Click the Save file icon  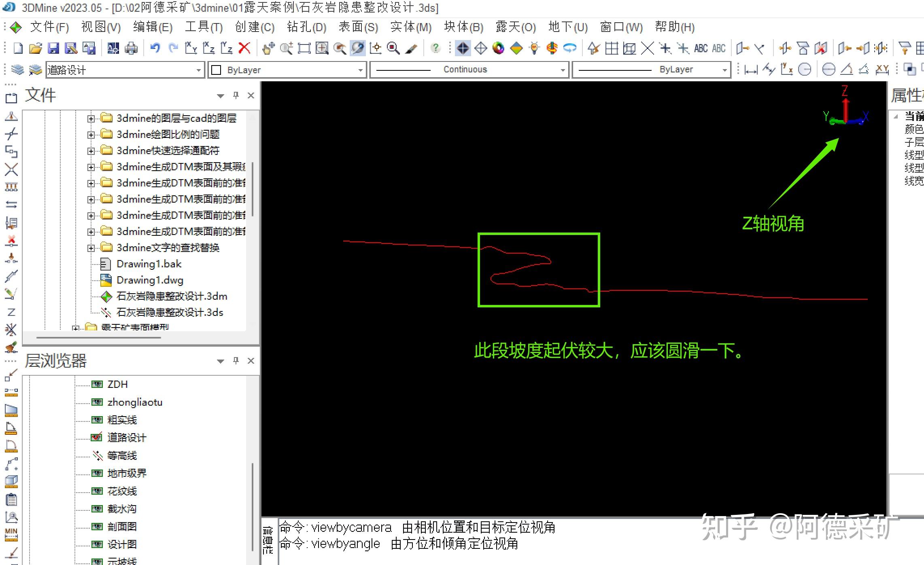click(53, 48)
